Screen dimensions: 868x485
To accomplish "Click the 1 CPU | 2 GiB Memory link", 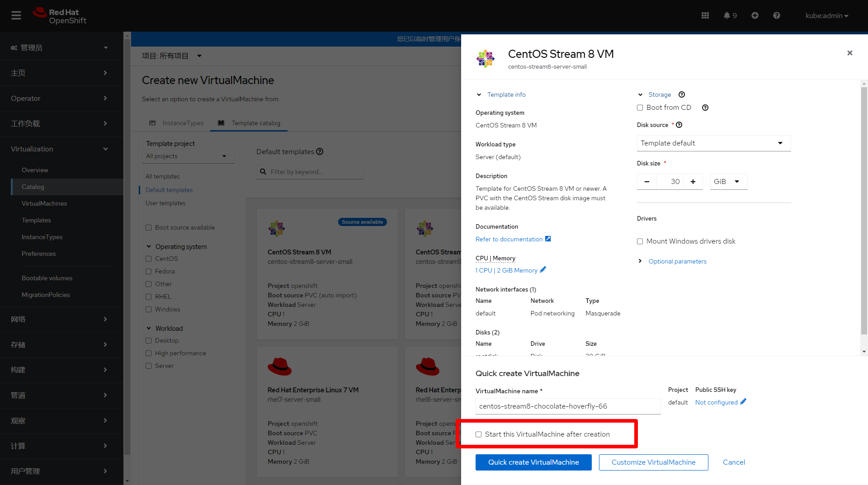I will click(x=506, y=270).
